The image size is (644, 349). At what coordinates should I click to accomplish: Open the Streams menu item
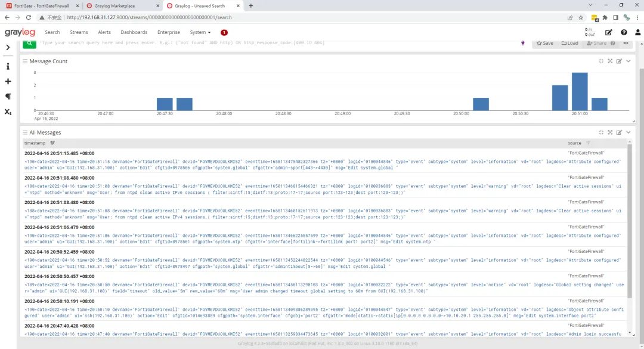tap(79, 32)
